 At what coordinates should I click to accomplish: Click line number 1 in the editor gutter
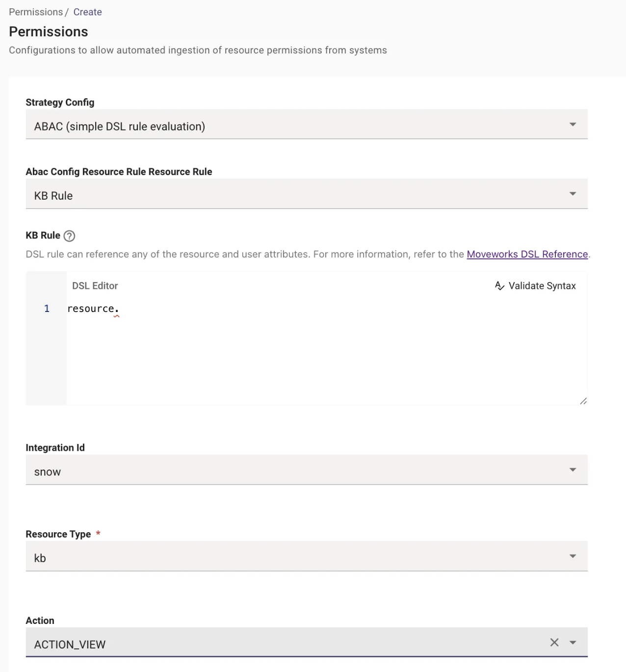[x=47, y=309]
